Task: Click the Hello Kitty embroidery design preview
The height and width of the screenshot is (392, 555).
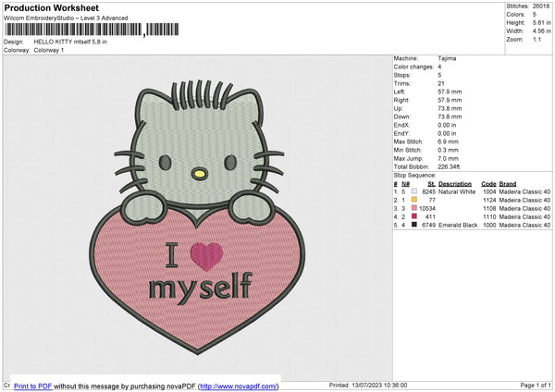Action: [198, 216]
